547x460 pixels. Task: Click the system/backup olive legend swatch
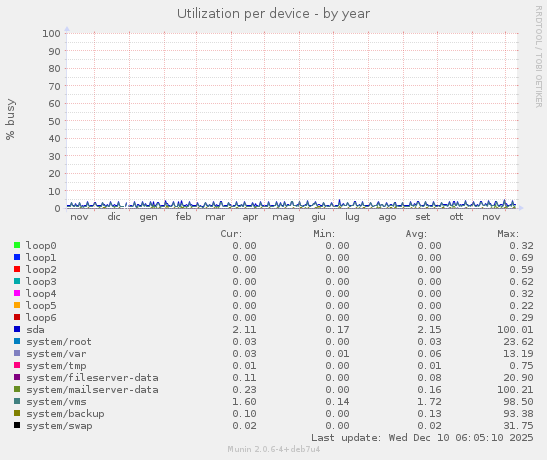click(17, 413)
